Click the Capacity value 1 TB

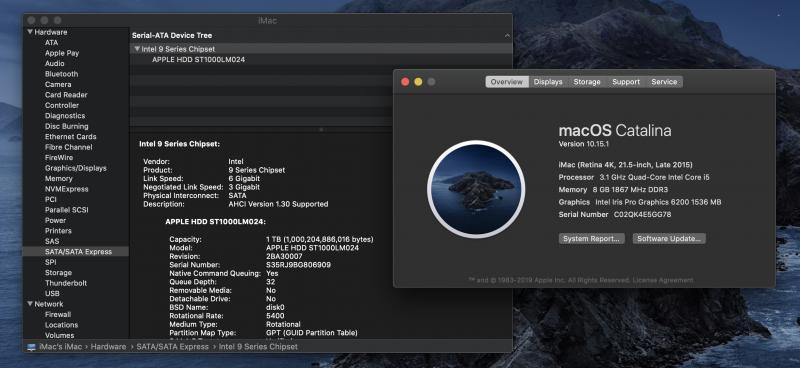(320, 239)
